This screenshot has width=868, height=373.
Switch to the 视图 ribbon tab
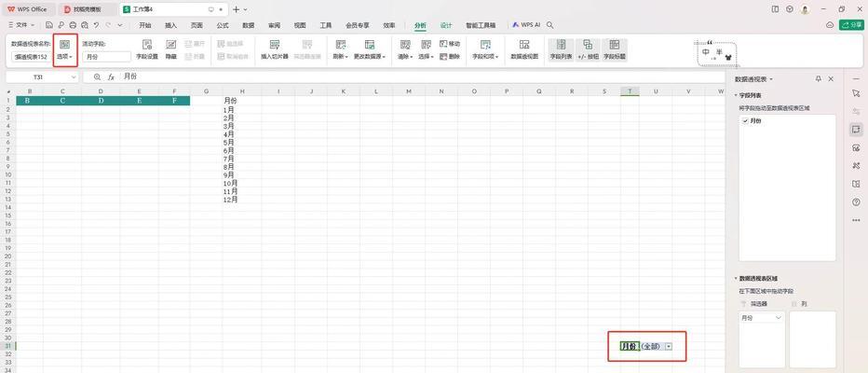[300, 25]
